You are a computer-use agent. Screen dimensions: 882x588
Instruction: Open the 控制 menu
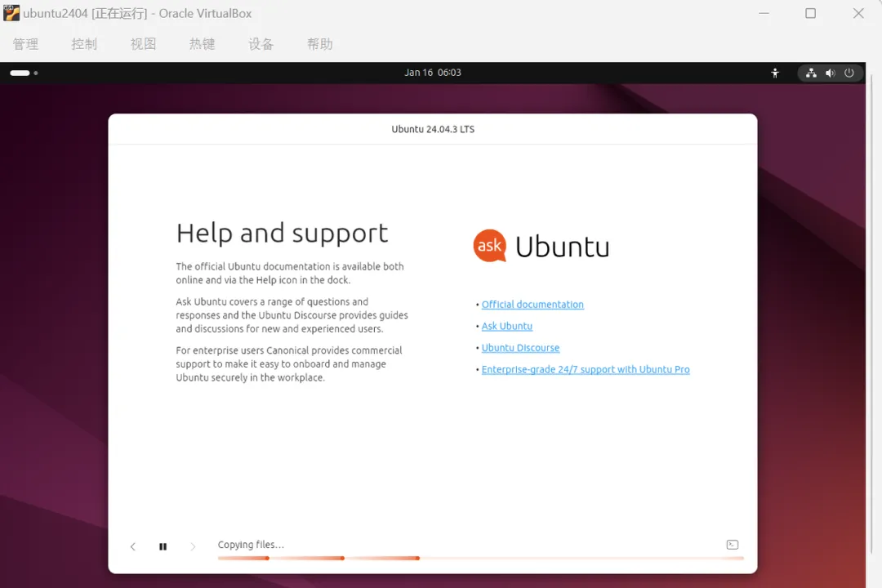[84, 44]
